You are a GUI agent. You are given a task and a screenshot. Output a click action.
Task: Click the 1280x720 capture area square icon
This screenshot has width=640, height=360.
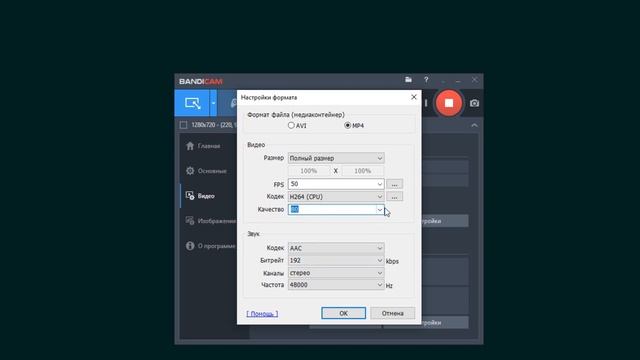coord(184,125)
